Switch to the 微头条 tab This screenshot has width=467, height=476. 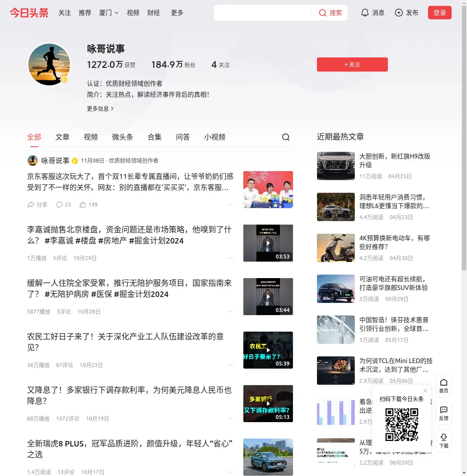click(x=123, y=137)
